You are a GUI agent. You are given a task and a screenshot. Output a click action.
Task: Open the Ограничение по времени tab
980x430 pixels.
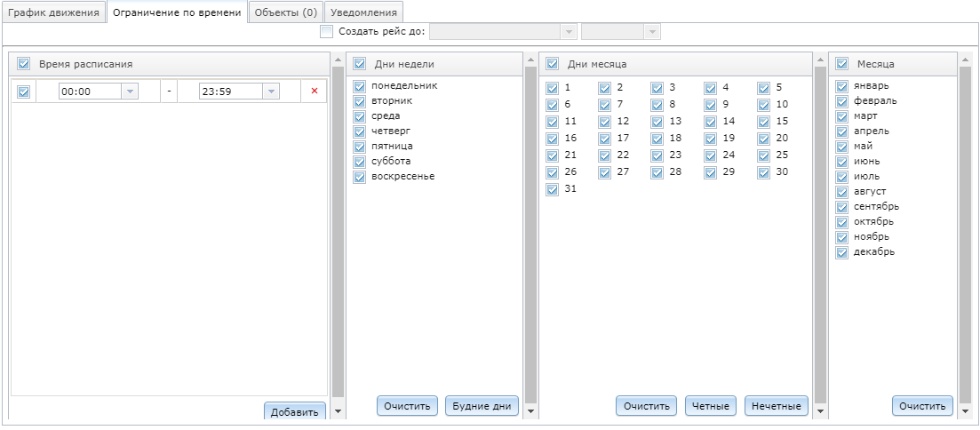[x=177, y=12]
